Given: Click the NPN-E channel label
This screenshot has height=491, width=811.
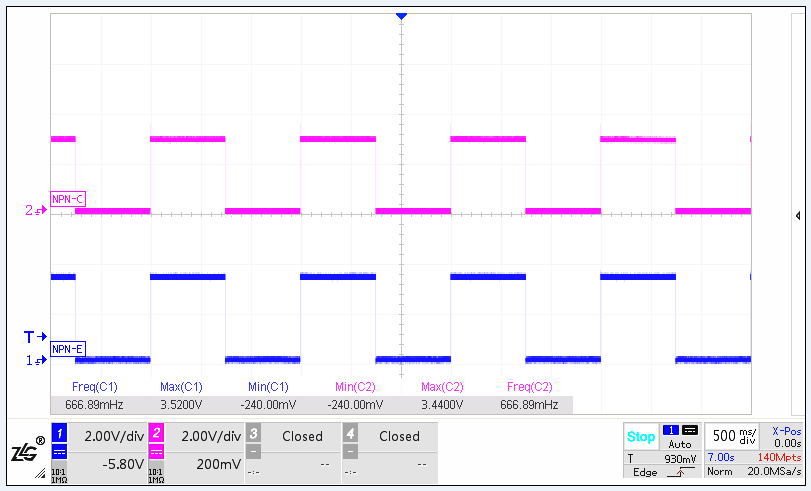Looking at the screenshot, I should [68, 349].
